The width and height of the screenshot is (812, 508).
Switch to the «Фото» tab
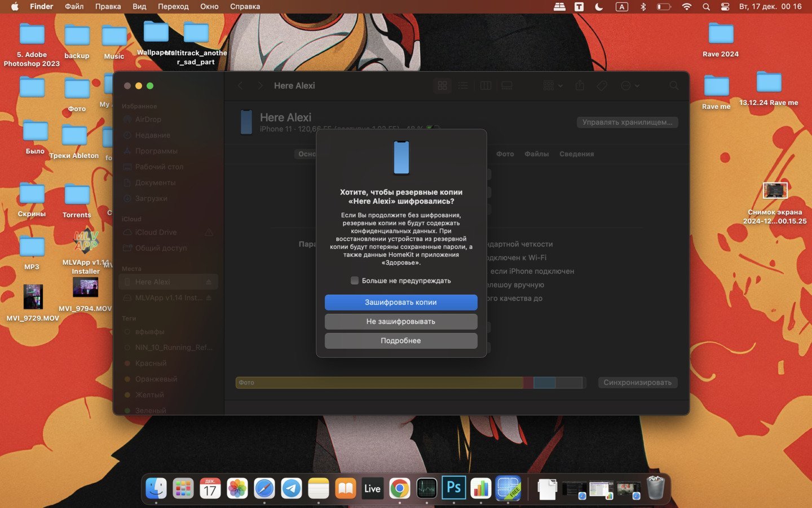pos(505,154)
